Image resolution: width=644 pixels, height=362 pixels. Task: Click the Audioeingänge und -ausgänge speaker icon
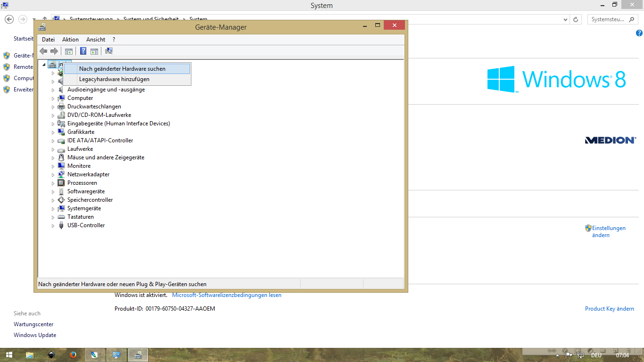[x=61, y=90]
